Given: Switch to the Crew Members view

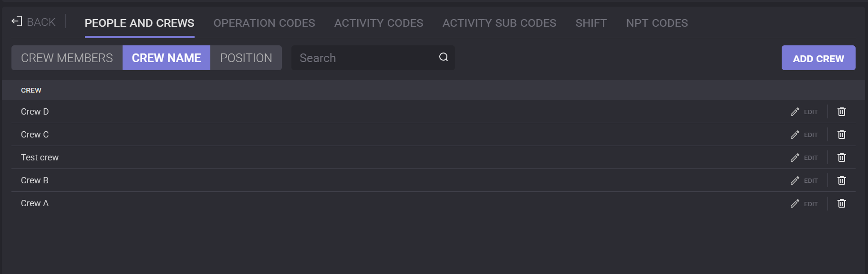Looking at the screenshot, I should pyautogui.click(x=67, y=58).
